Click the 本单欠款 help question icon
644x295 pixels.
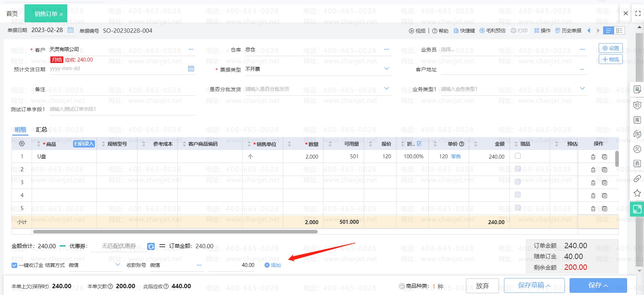click(x=110, y=286)
